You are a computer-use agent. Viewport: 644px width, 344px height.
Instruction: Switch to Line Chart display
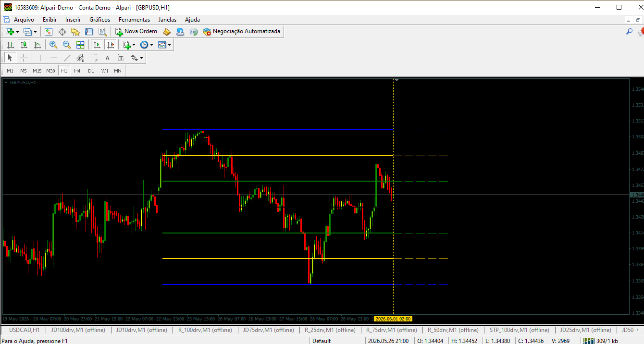(x=37, y=45)
